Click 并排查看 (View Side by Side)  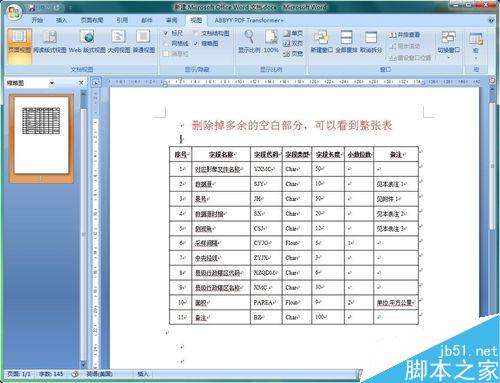point(404,35)
